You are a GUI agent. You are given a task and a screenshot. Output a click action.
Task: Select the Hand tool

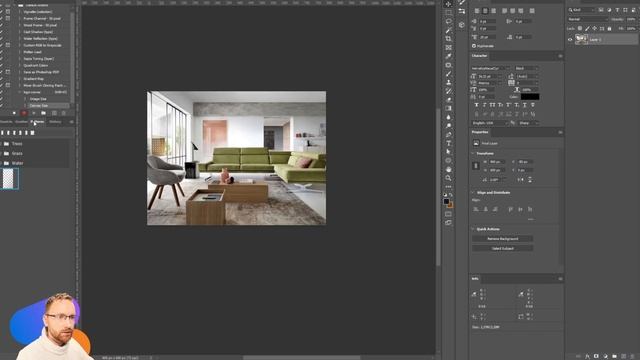click(x=448, y=169)
